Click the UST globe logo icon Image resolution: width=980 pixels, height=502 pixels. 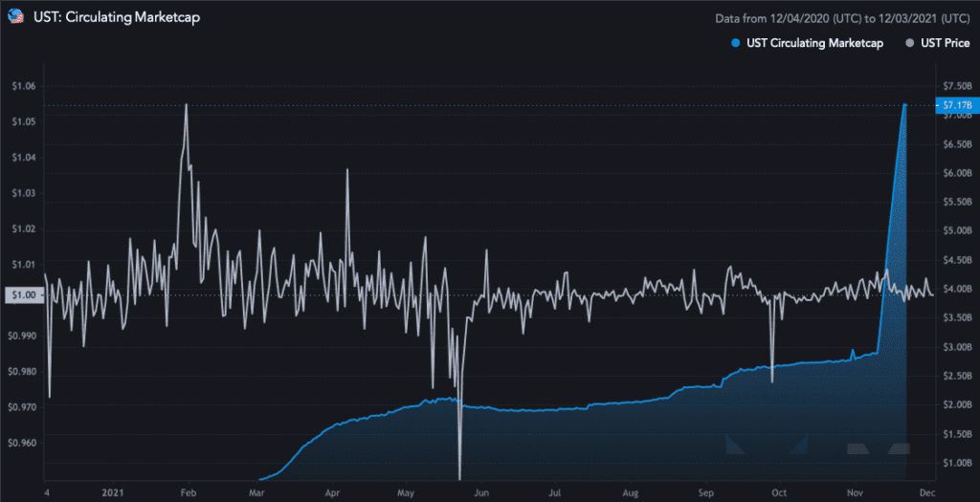(x=16, y=17)
